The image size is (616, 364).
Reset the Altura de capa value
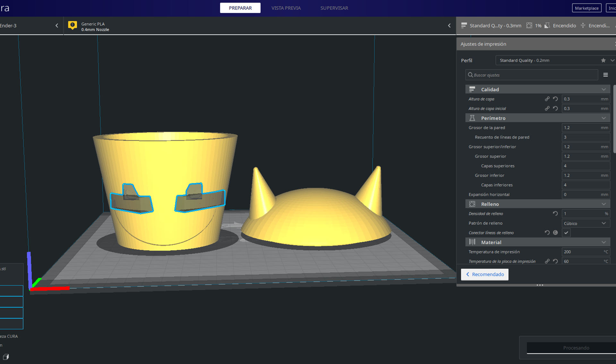click(555, 99)
